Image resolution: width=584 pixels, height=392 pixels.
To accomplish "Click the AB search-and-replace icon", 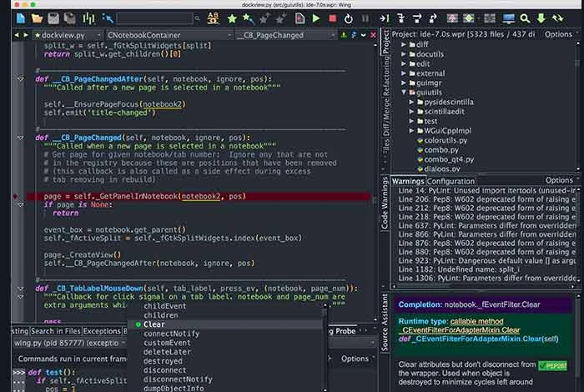I will pos(213,18).
